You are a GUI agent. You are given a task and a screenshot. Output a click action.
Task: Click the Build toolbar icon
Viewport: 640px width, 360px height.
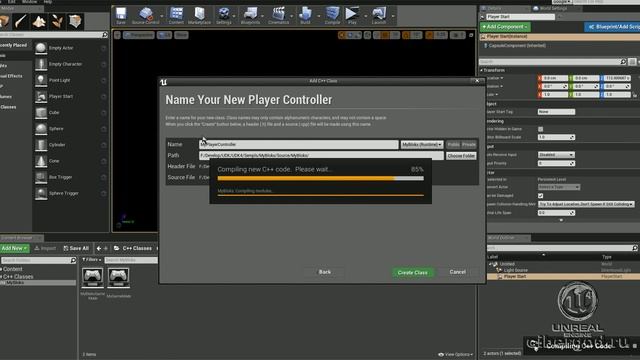click(305, 16)
